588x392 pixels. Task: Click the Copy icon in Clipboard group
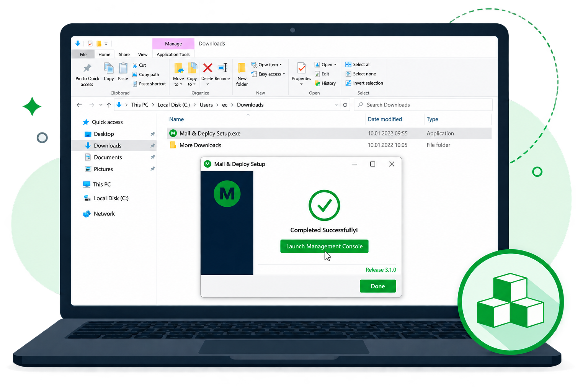point(109,68)
